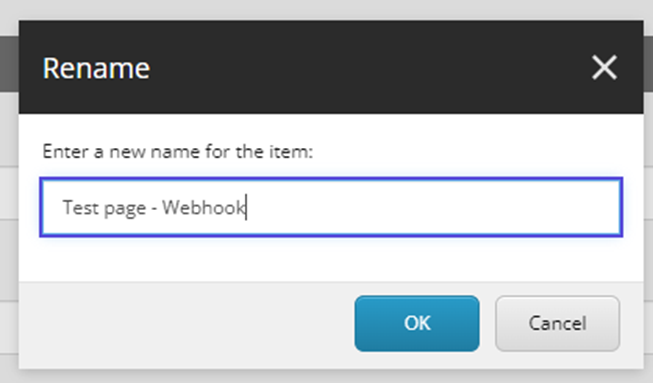Click empty space after "Webhook" inside the field
The image size is (653, 383).
[x=433, y=207]
